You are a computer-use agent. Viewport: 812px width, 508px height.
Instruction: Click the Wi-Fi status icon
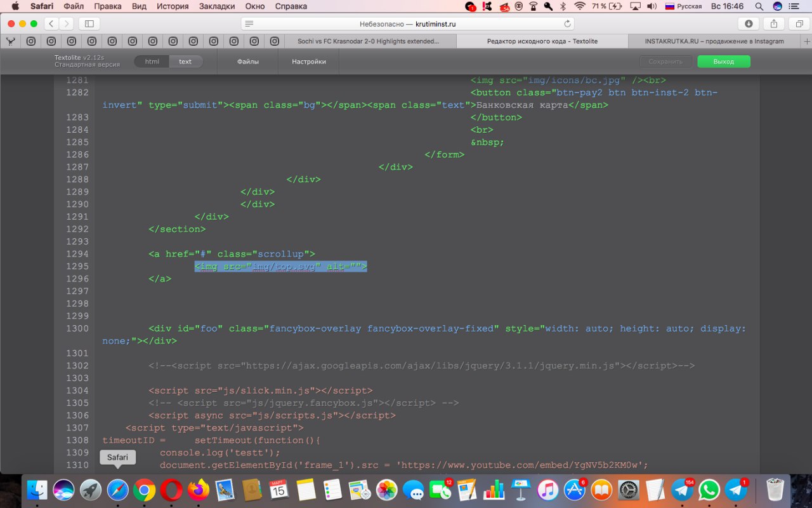(x=579, y=6)
